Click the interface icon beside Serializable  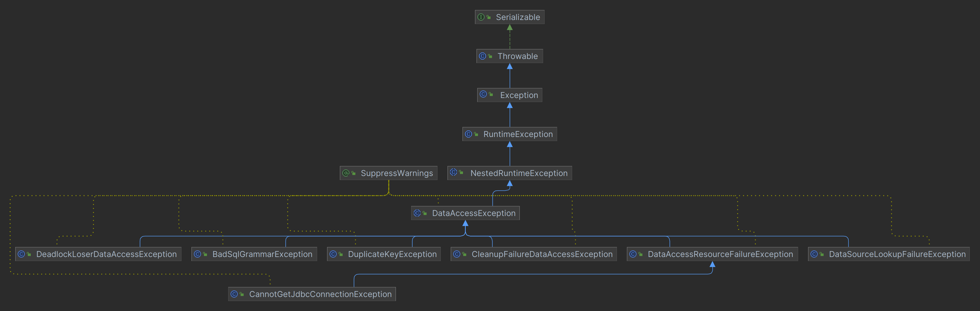(x=481, y=17)
